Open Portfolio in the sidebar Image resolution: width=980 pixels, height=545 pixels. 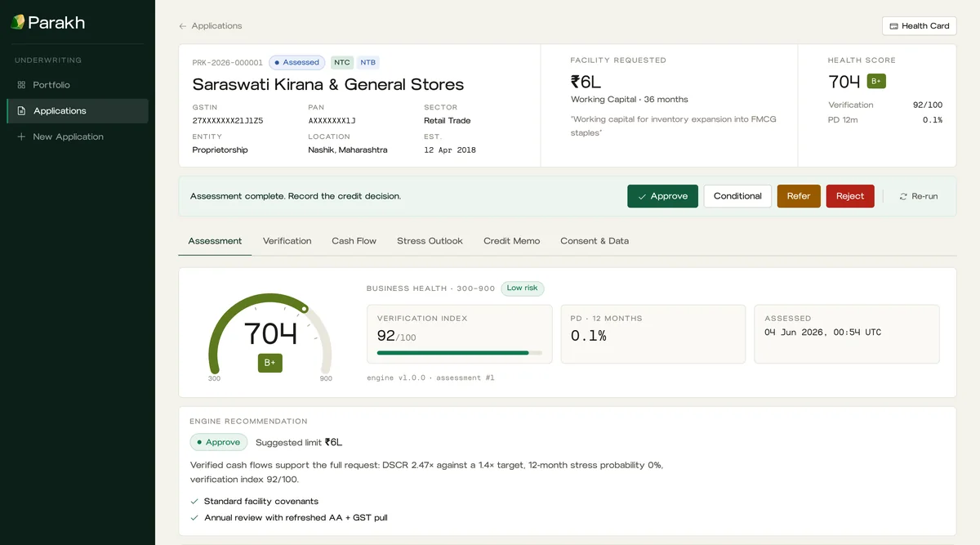point(78,85)
